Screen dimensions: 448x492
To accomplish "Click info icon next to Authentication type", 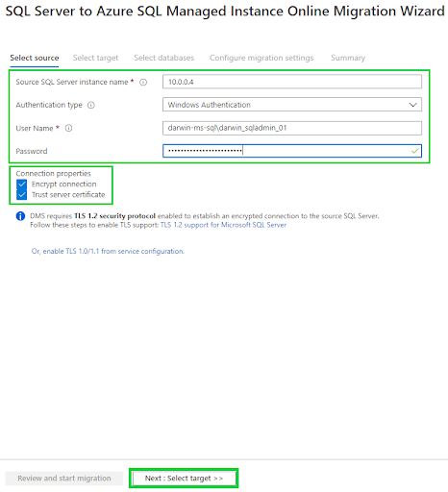I will [x=91, y=105].
